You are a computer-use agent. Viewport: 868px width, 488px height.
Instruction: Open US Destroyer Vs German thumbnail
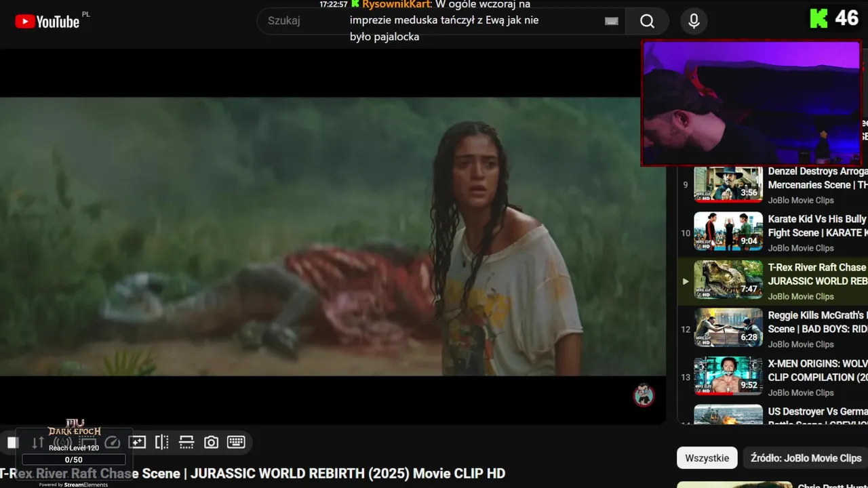pos(728,415)
